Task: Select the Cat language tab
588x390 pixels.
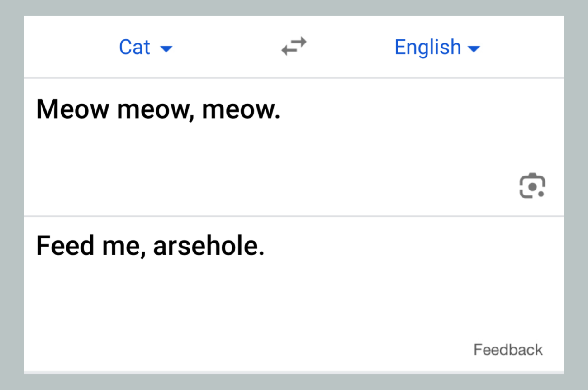Action: 134,47
